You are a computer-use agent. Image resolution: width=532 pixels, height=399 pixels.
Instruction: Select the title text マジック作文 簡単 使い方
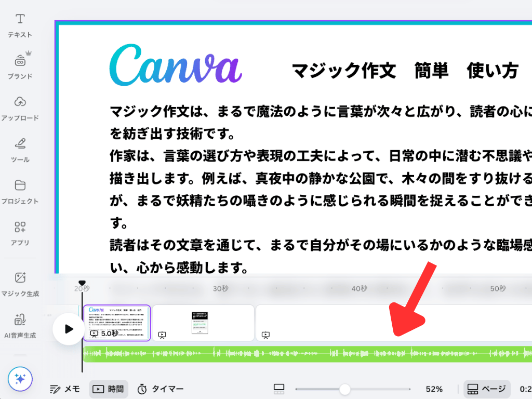point(405,71)
